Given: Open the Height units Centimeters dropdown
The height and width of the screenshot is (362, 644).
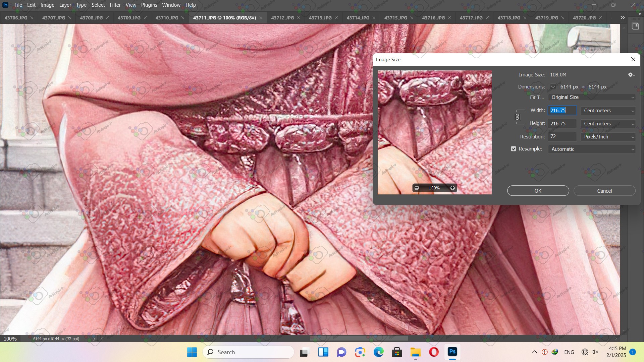Looking at the screenshot, I should click(x=608, y=124).
